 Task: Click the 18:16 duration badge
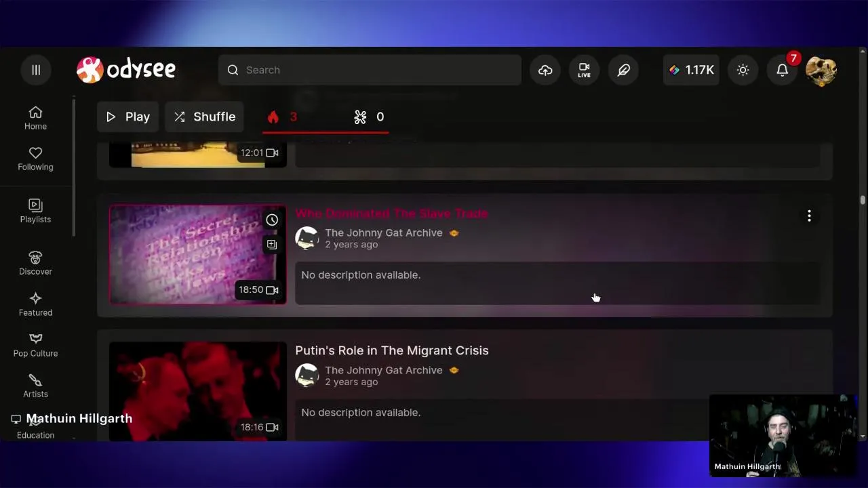(x=259, y=427)
